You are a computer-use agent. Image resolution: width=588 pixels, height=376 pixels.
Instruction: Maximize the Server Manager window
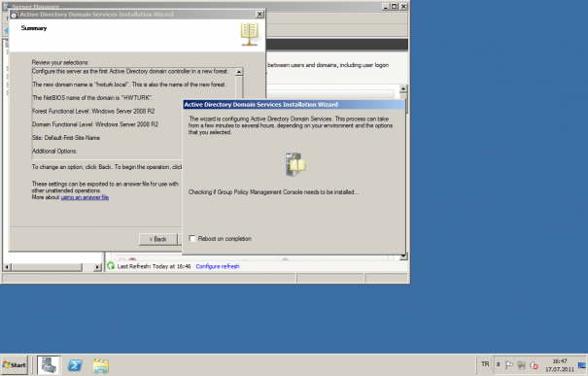[x=395, y=7]
